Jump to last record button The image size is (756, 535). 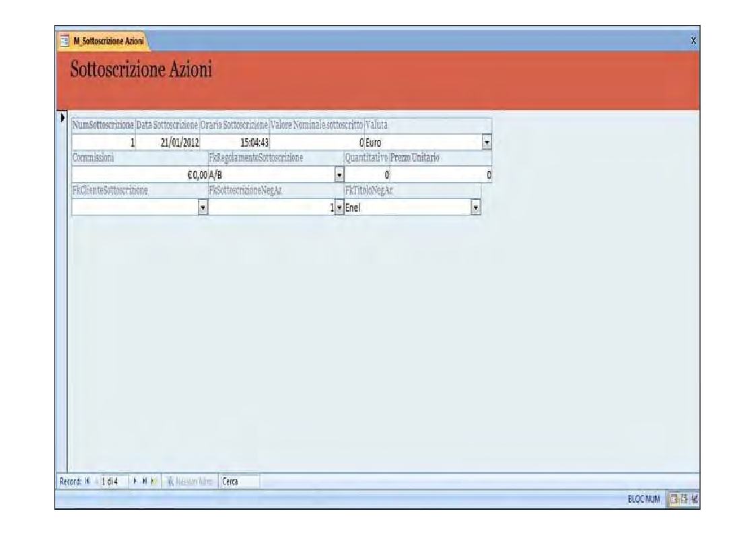(x=144, y=481)
